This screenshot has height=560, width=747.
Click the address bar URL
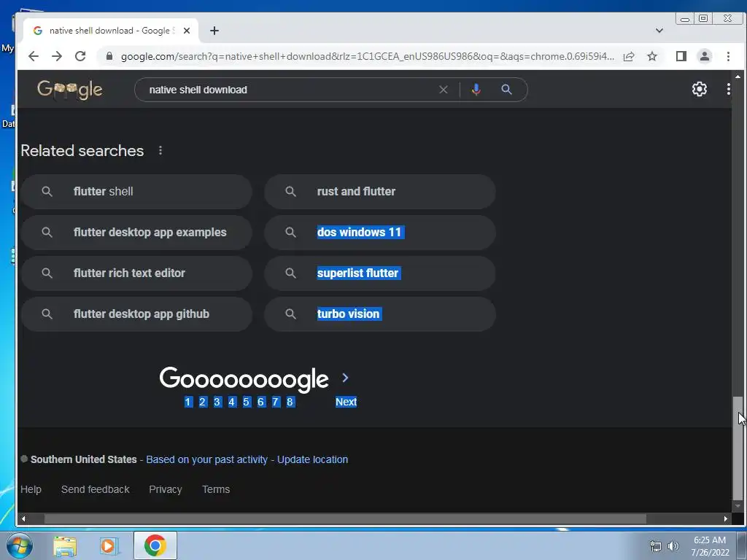367,56
